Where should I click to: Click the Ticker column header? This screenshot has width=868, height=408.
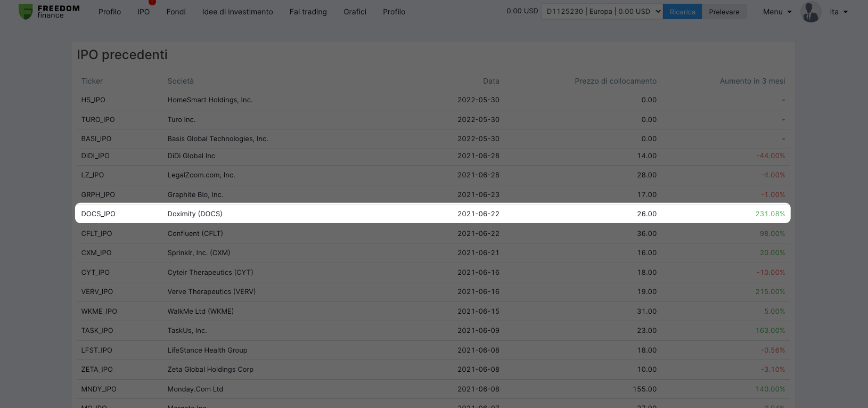coord(92,81)
